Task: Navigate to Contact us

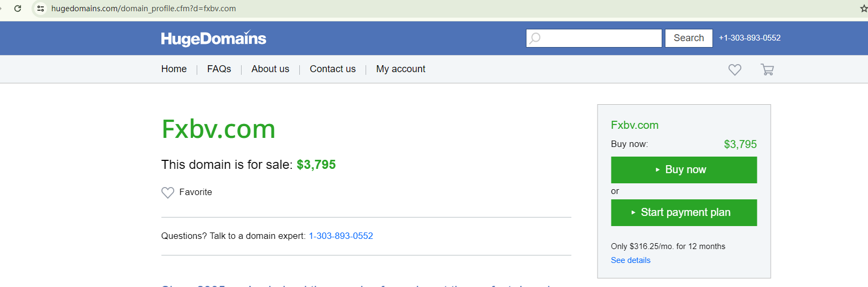Action: click(x=332, y=69)
